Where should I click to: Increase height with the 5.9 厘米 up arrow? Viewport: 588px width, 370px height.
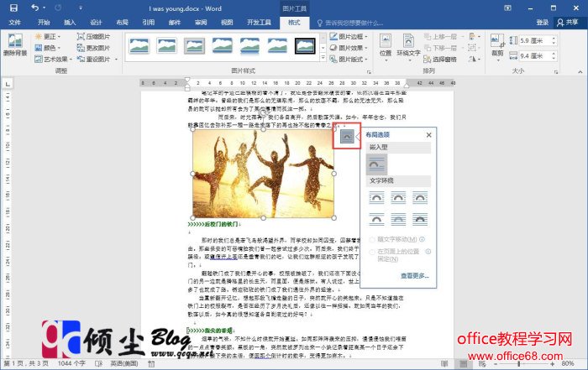click(554, 39)
